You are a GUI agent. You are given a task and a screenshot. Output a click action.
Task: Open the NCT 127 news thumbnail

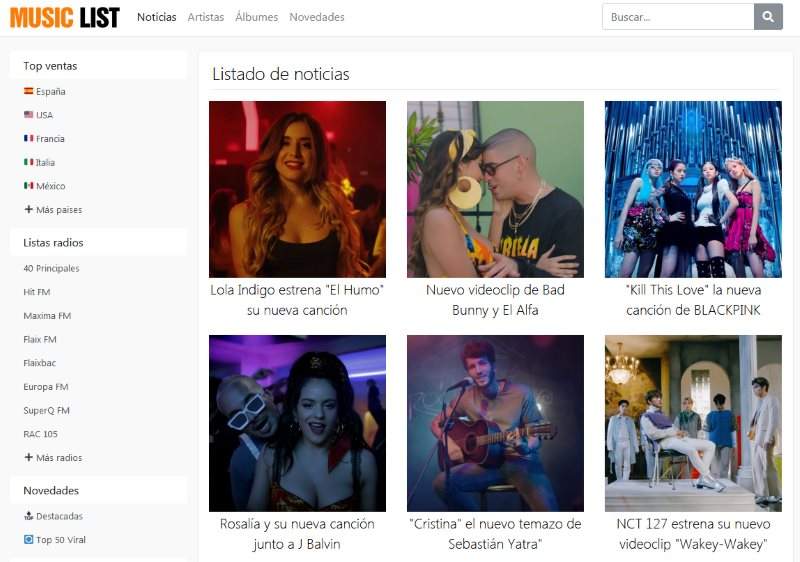coord(693,423)
